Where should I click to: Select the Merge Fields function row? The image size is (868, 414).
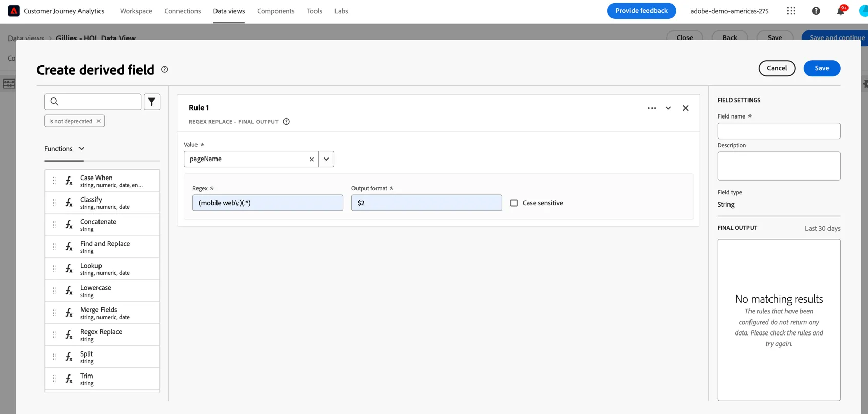coord(102,313)
